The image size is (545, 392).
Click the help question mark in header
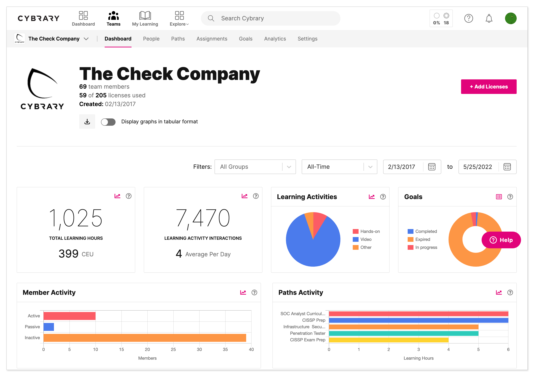click(468, 19)
